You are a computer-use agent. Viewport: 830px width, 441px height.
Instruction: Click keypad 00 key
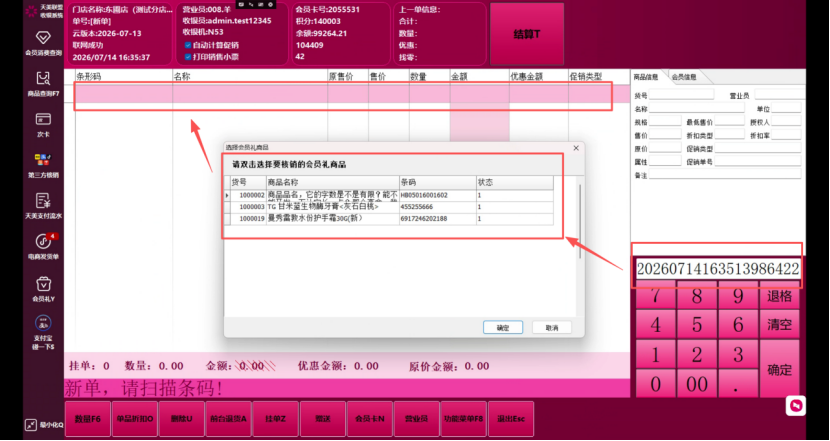[697, 384]
